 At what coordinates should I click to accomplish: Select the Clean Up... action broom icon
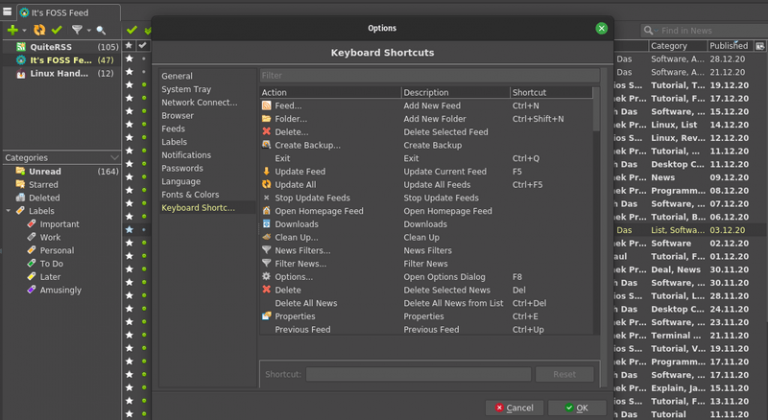(266, 237)
